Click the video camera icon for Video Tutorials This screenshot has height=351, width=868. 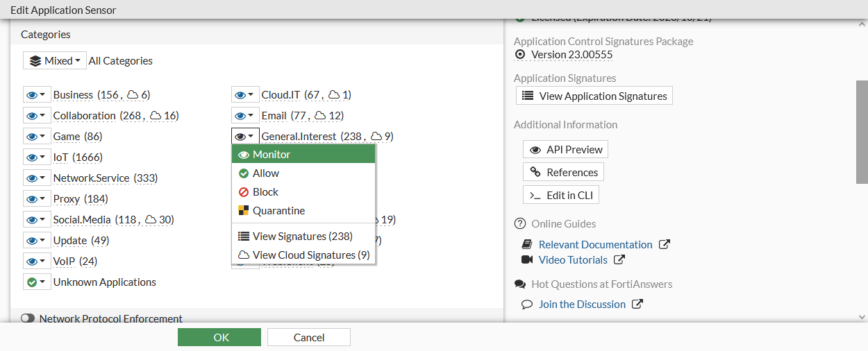point(527,259)
